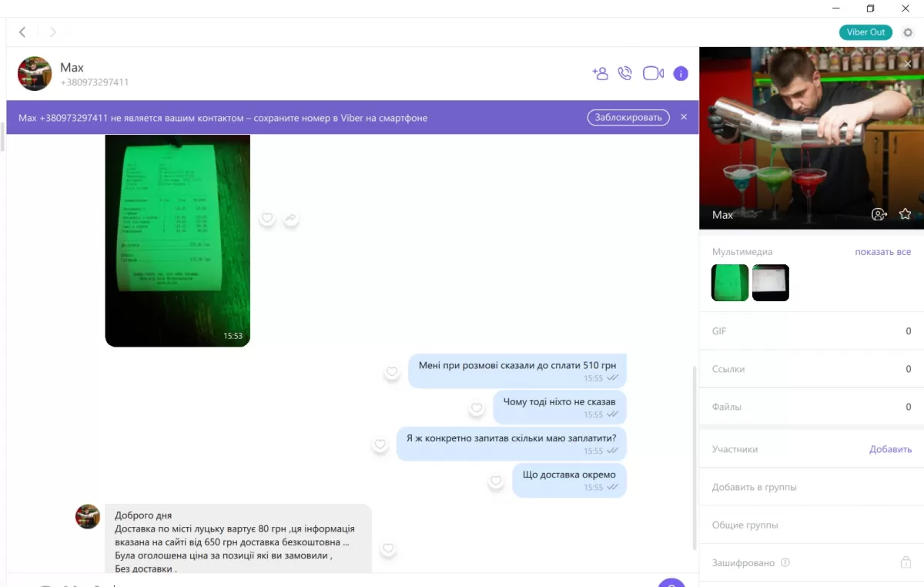This screenshot has width=924, height=587.
Task: Like the "Чому тоді ніхто не сказав" message
Action: click(x=477, y=408)
